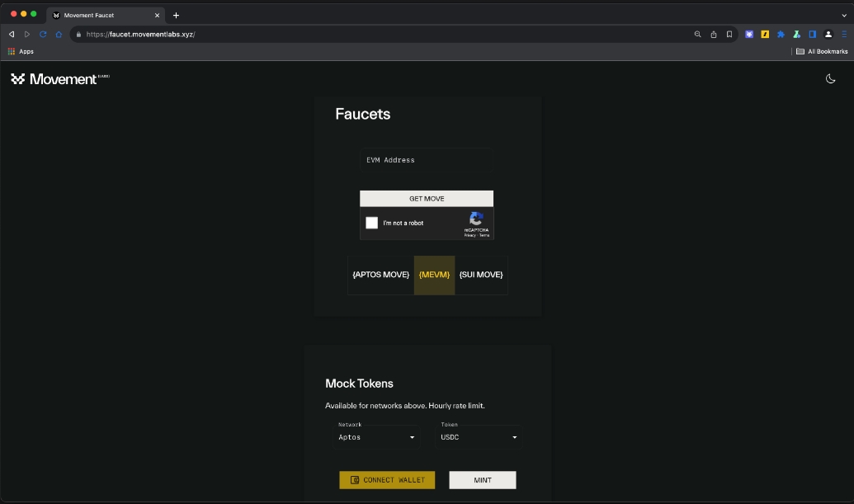This screenshot has height=504, width=854.
Task: Click the EVM Address input field
Action: (x=427, y=160)
